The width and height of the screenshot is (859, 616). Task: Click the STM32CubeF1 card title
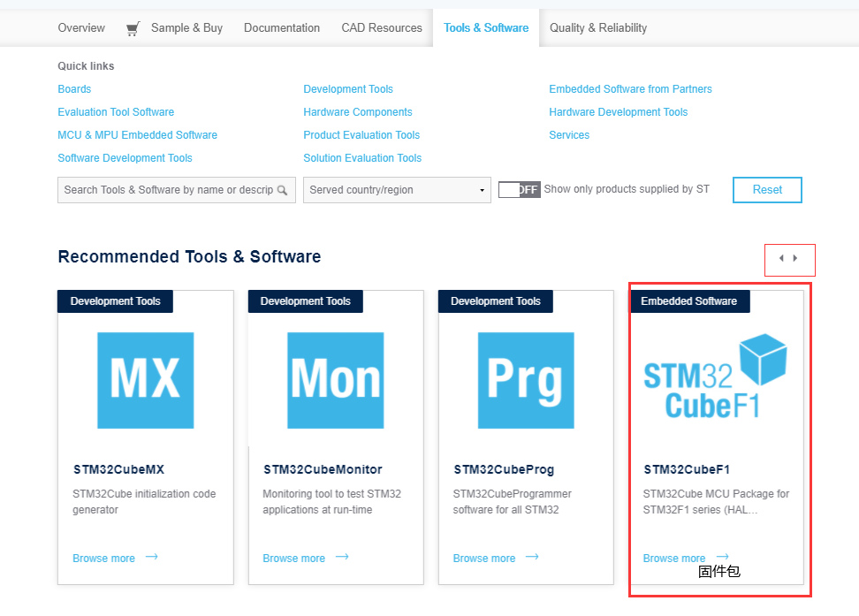pos(687,469)
